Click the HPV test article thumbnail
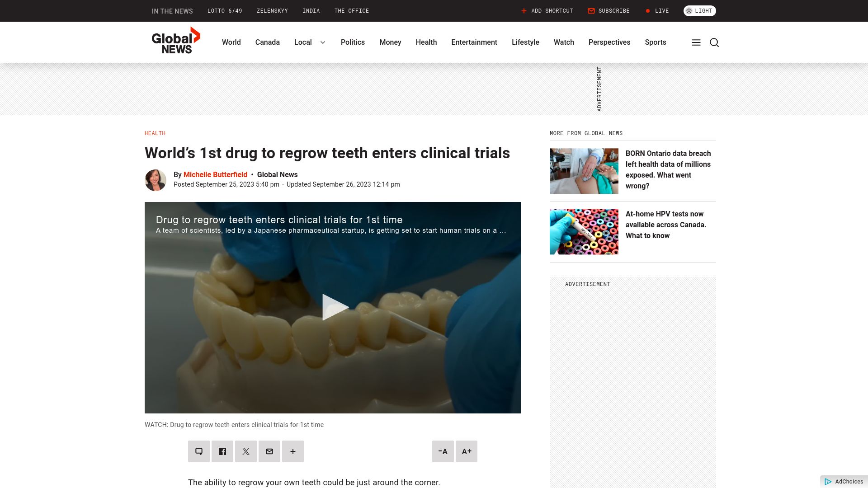Screen dimensions: 868x488 pos(584,232)
